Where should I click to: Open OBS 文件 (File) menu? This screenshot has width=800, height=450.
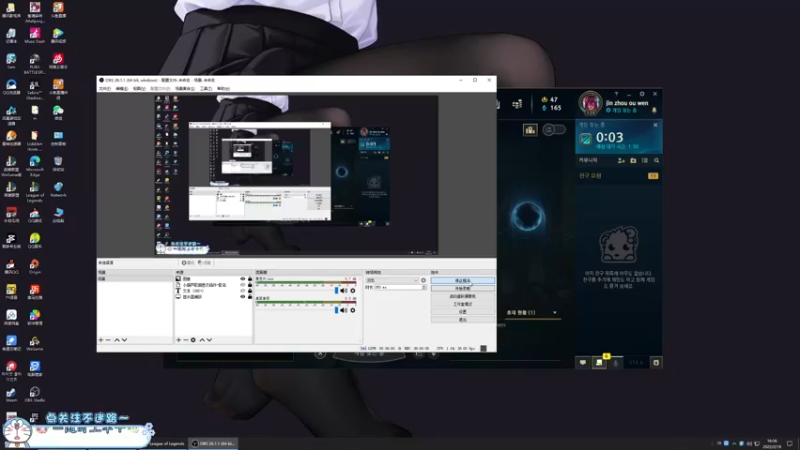(x=105, y=89)
